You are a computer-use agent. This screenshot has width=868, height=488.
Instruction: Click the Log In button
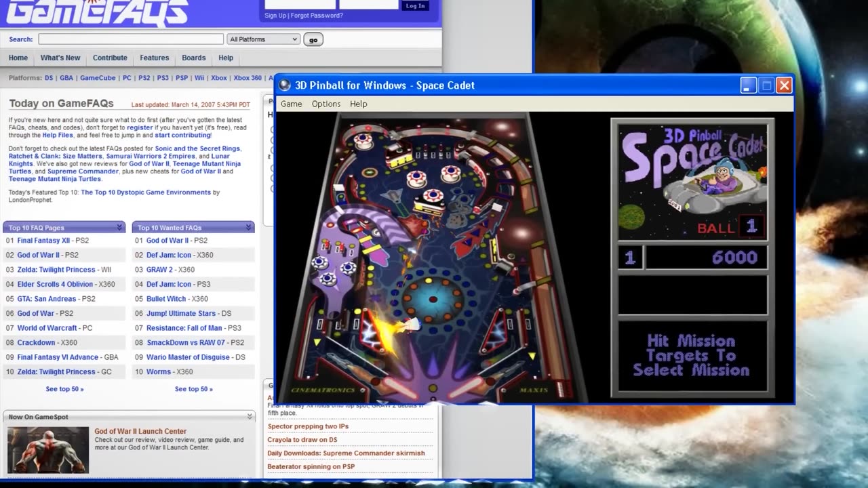(x=415, y=5)
